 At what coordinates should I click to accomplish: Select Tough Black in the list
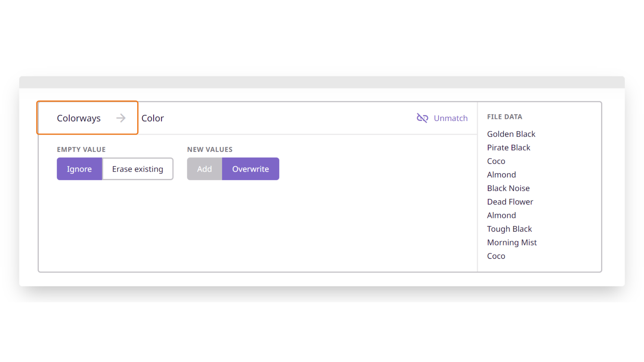pos(509,229)
